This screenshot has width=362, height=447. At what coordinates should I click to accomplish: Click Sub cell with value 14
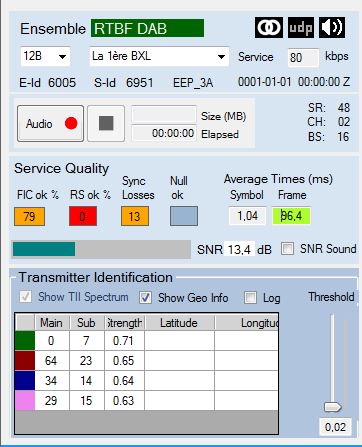pos(87,381)
